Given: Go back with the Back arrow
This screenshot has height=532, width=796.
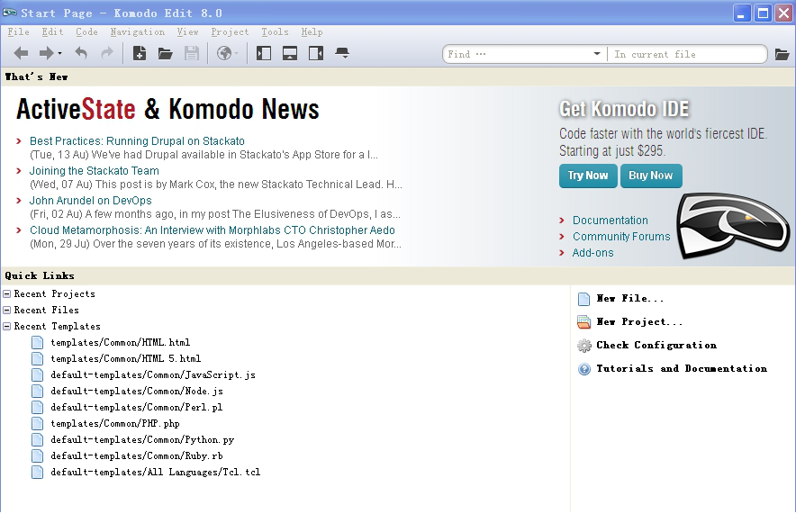Looking at the screenshot, I should click(x=21, y=53).
